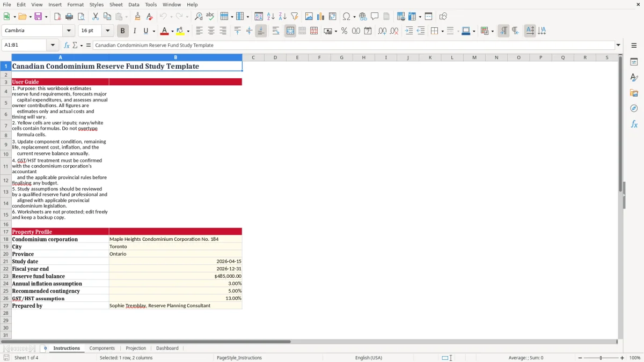Click the Cut scissors icon
Image resolution: width=644 pixels, height=362 pixels.
click(95, 17)
